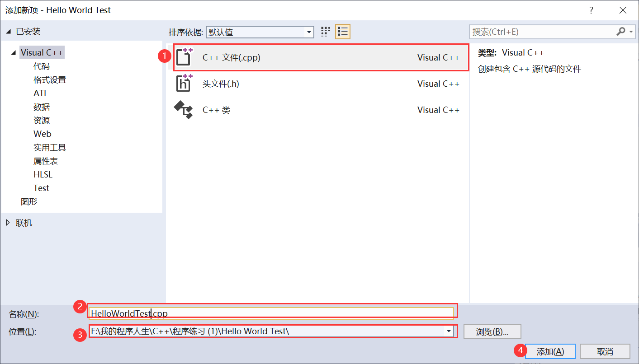639x364 pixels.
Task: Switch to small icons list view
Action: [x=343, y=32]
